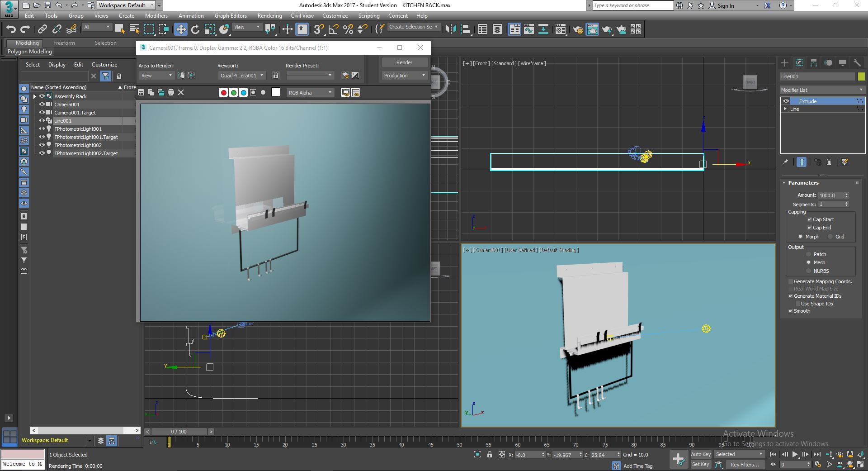Disable the Generate Material IDs checkbox
The width and height of the screenshot is (868, 471).
(791, 296)
